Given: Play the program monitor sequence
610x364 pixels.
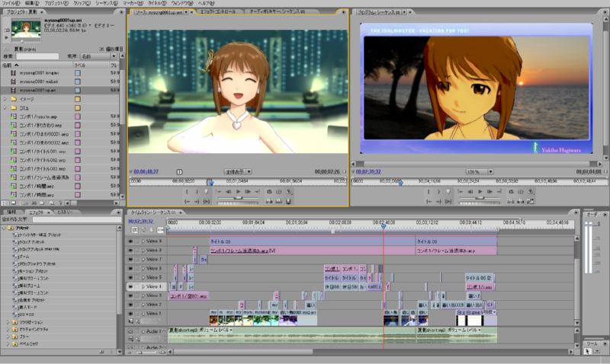Looking at the screenshot, I should 480,191.
